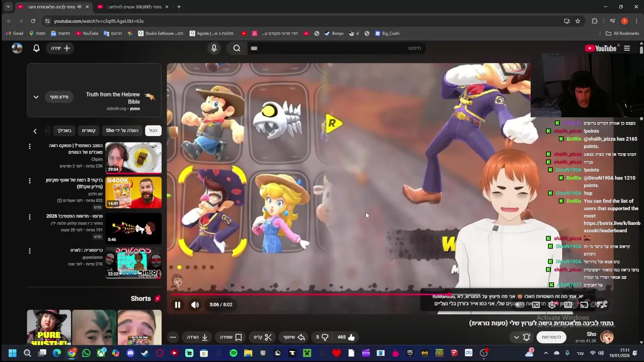Image resolution: width=644 pixels, height=362 pixels.
Task: Enter fullscreen with the player corner icon
Action: point(600,305)
